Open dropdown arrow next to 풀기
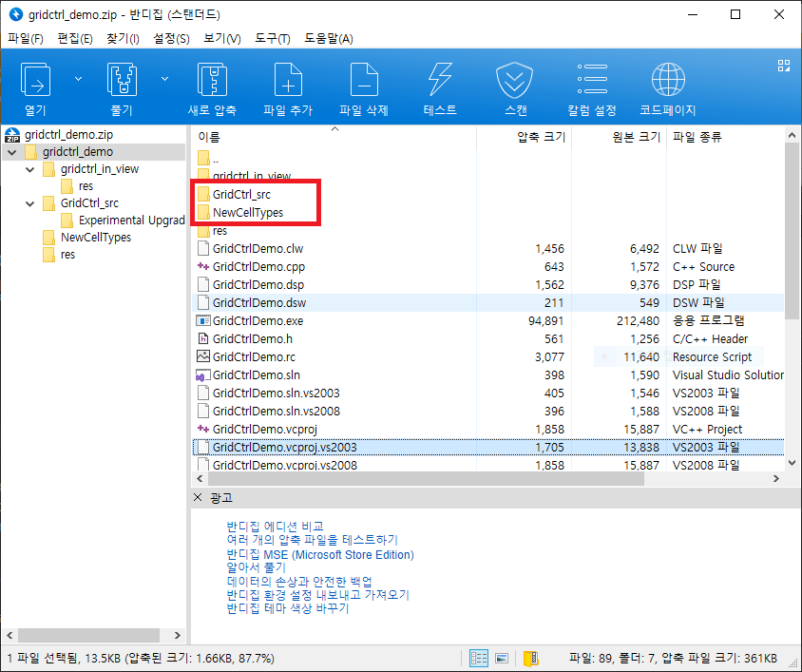The width and height of the screenshot is (802, 672). click(x=164, y=79)
